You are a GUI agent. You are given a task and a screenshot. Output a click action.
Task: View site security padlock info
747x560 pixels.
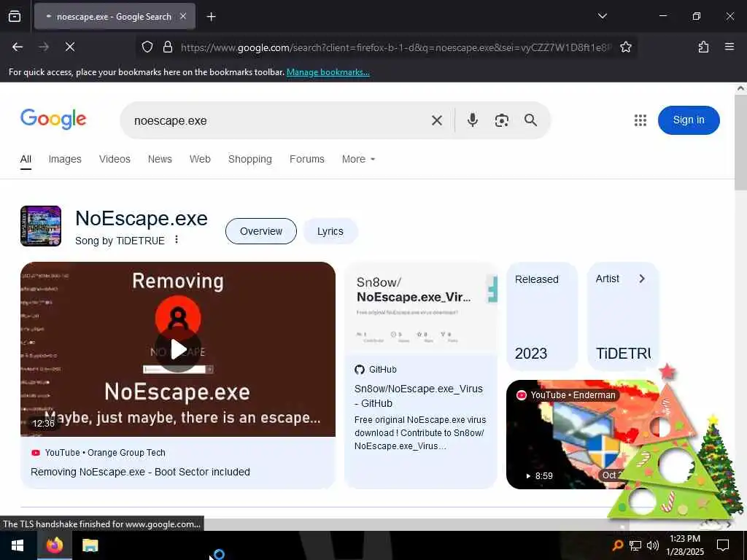pyautogui.click(x=168, y=47)
